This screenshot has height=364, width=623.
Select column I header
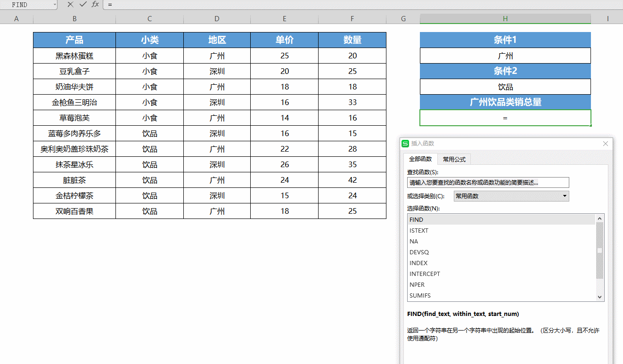(607, 19)
